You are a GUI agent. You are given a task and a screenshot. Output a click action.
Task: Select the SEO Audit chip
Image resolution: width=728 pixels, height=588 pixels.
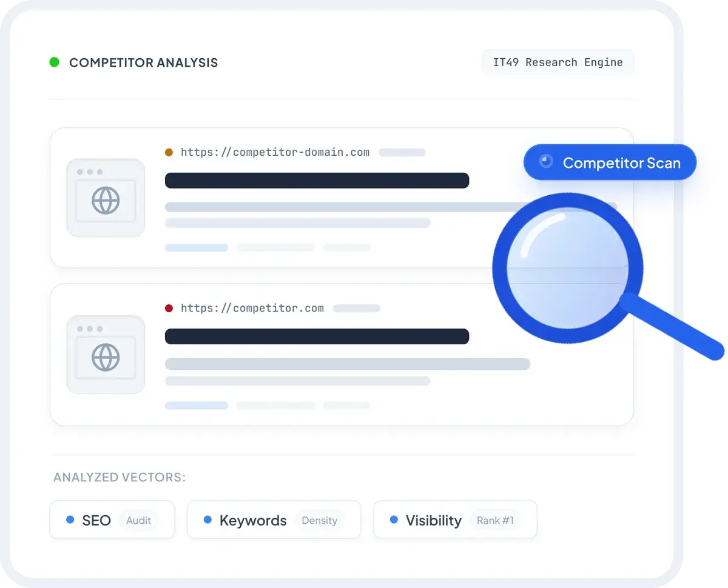(112, 520)
